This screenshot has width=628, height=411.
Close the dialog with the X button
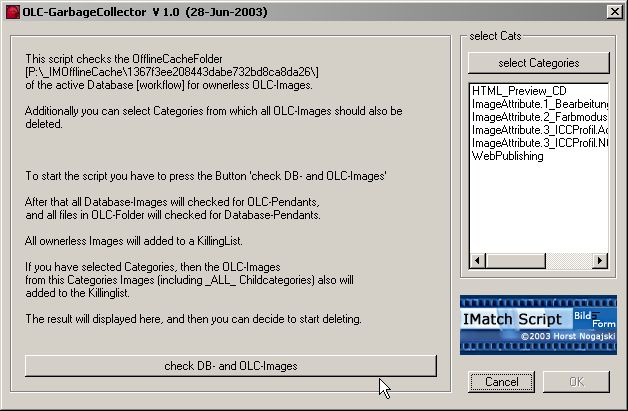(613, 10)
